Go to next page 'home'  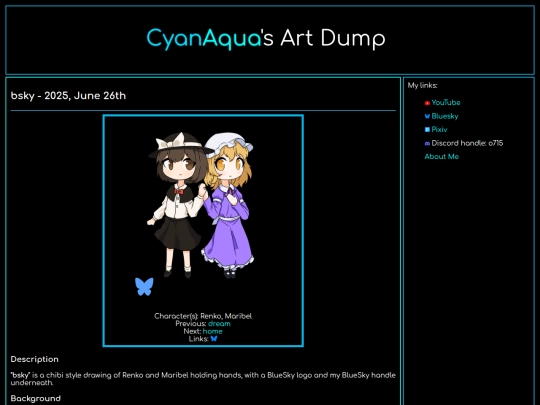click(212, 331)
